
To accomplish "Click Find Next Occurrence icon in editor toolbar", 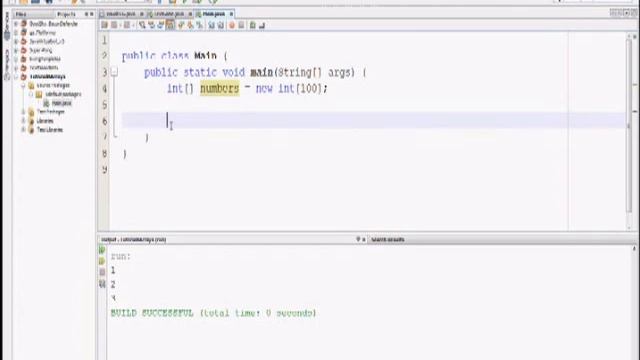I will tap(161, 25).
